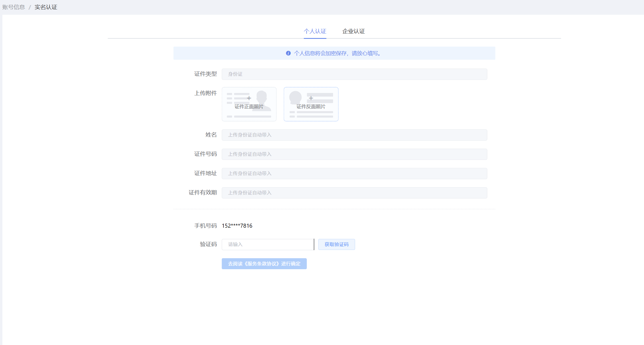Click the 去阅读《服务条款协议》进行确定 button
Image resolution: width=644 pixels, height=345 pixels.
(x=264, y=264)
